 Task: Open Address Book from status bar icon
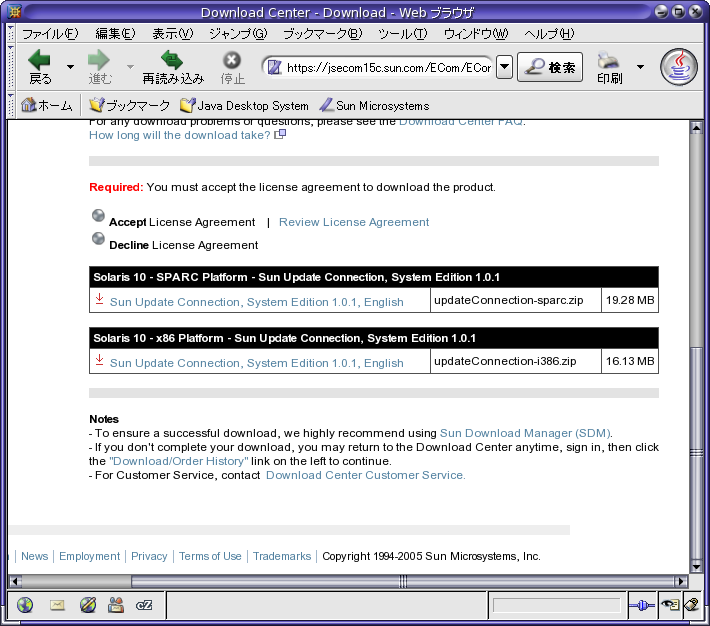click(x=116, y=605)
